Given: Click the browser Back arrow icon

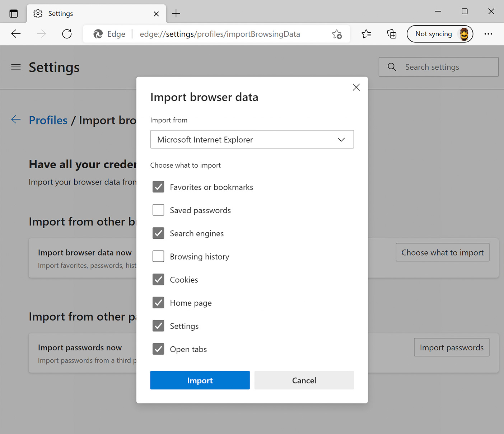Looking at the screenshot, I should pyautogui.click(x=16, y=34).
